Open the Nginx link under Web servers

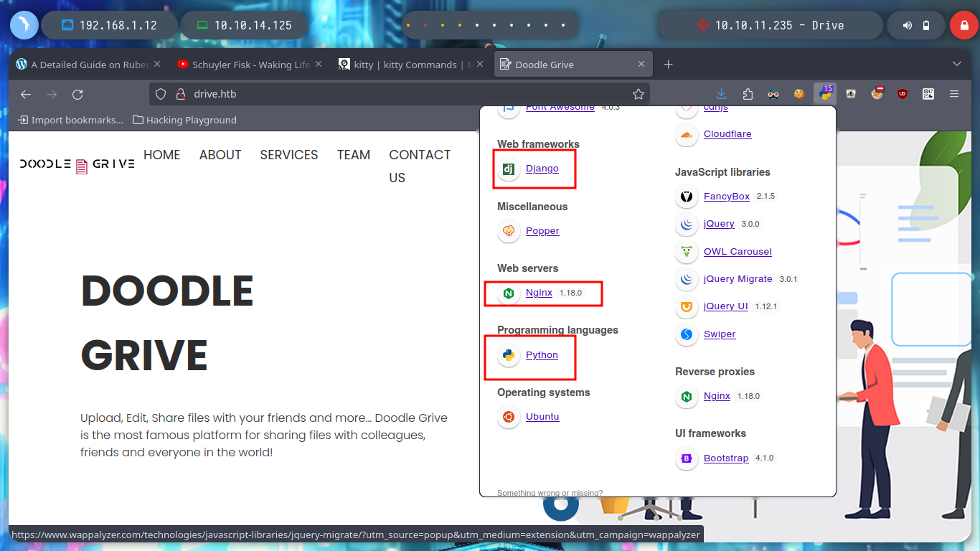pyautogui.click(x=539, y=293)
